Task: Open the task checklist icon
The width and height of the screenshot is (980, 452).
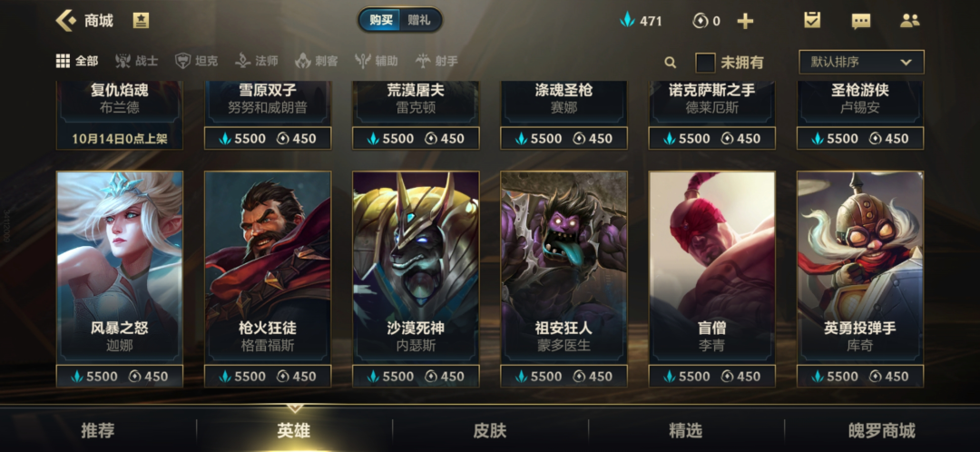Action: click(812, 20)
